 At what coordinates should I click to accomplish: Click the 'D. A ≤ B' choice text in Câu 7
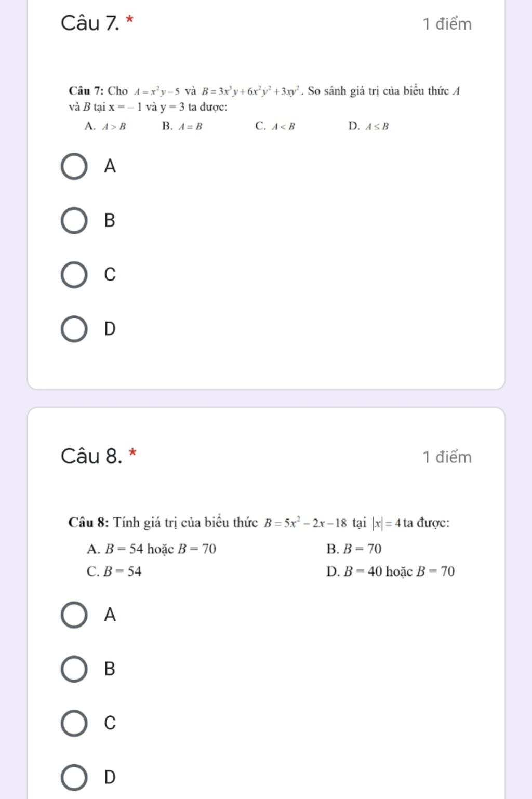[x=368, y=126]
